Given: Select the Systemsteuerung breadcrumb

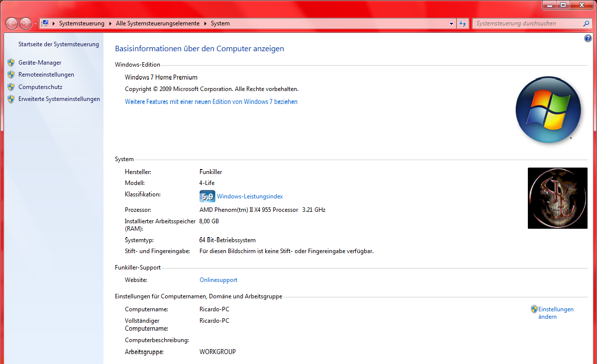Looking at the screenshot, I should tap(82, 23).
